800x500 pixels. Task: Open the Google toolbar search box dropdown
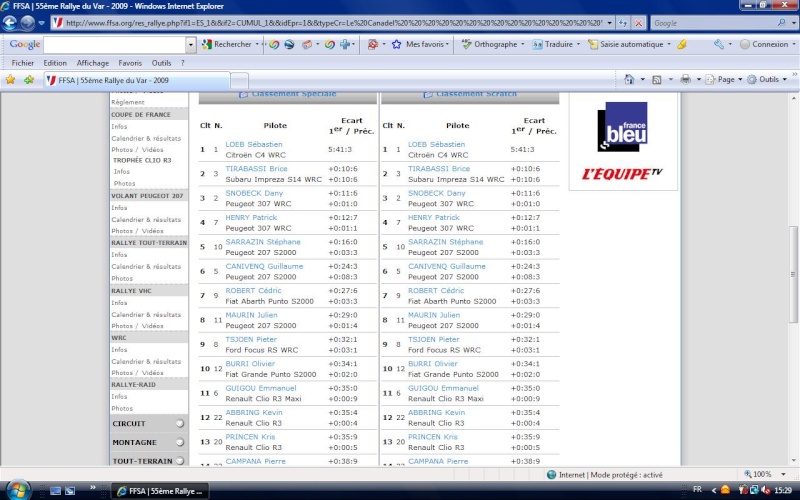click(191, 45)
